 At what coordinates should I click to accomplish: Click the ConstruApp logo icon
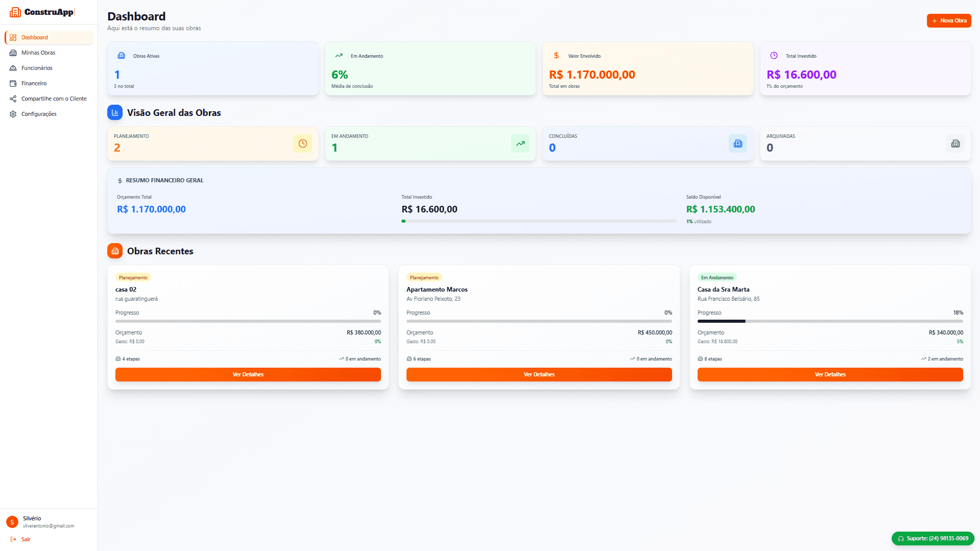(15, 12)
